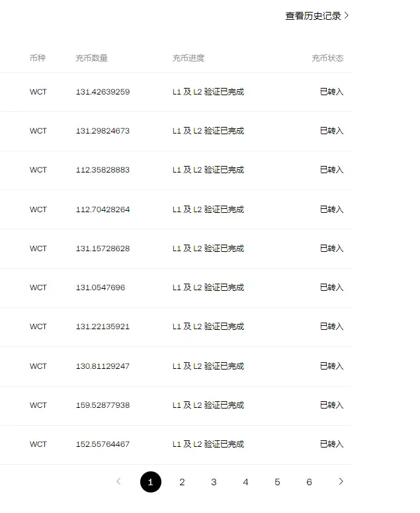Open the 查看历史记录 link
Image resolution: width=420 pixels, height=513 pixels.
click(317, 16)
